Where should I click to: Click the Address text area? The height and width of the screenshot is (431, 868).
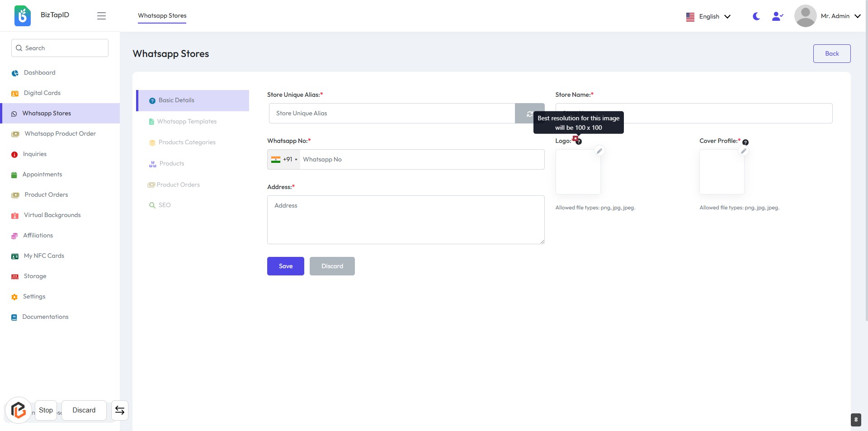[406, 220]
